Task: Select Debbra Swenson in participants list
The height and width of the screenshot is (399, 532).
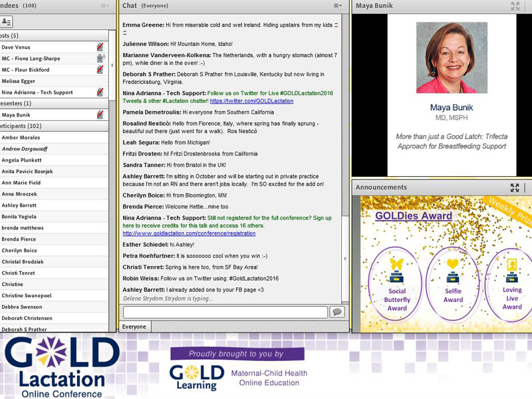Action: pyautogui.click(x=55, y=307)
